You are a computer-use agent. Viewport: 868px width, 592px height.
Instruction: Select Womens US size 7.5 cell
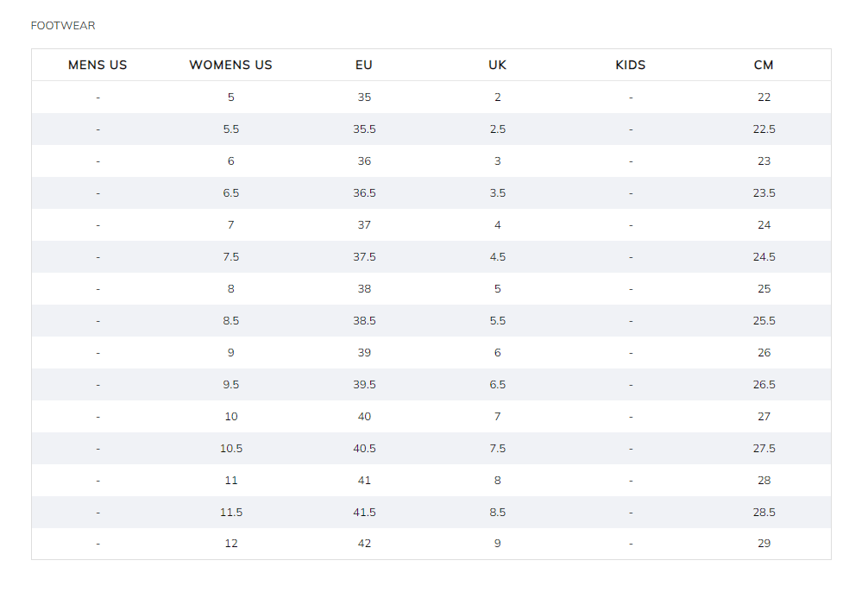pyautogui.click(x=230, y=257)
